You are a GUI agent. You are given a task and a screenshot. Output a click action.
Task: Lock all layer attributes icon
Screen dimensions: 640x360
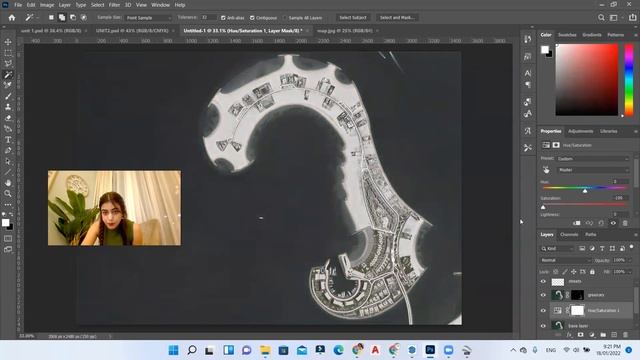pos(592,271)
